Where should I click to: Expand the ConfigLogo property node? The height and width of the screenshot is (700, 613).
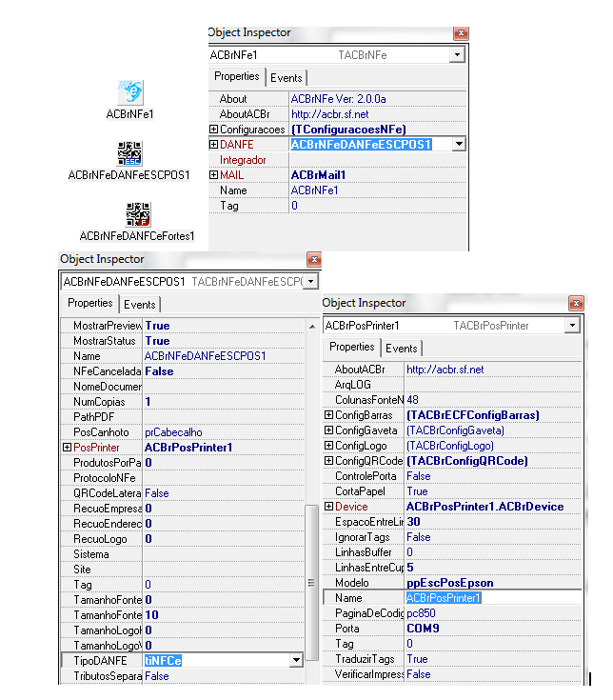point(328,445)
